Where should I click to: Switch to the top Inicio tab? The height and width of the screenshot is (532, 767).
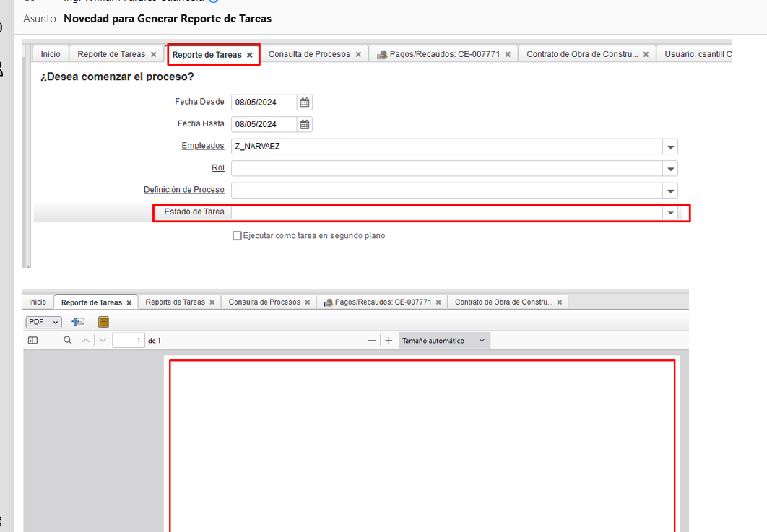point(51,54)
